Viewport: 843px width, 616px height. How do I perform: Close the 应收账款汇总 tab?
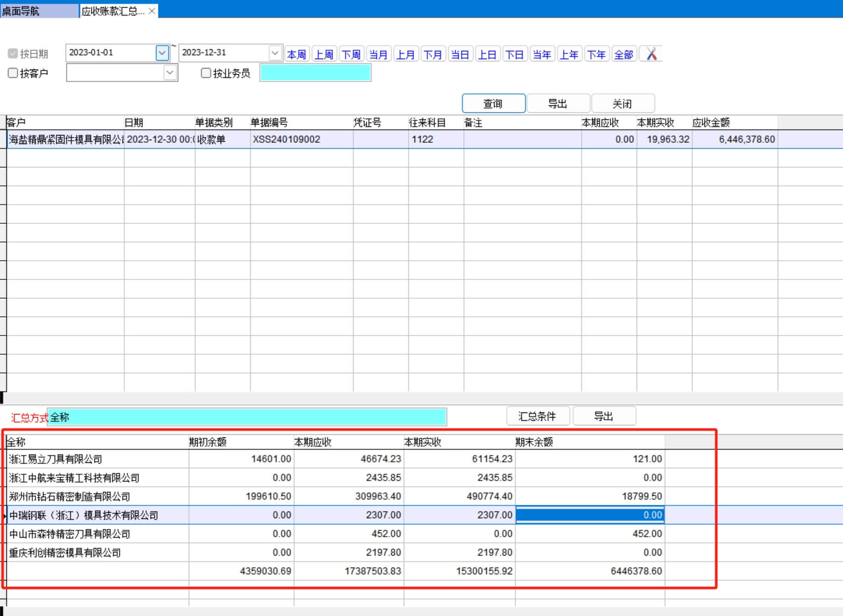[152, 11]
